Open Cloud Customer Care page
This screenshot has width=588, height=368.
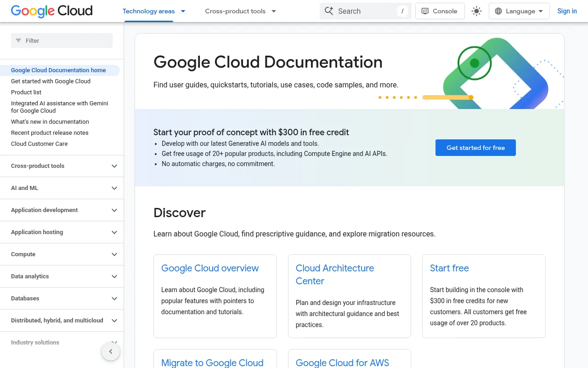(39, 144)
